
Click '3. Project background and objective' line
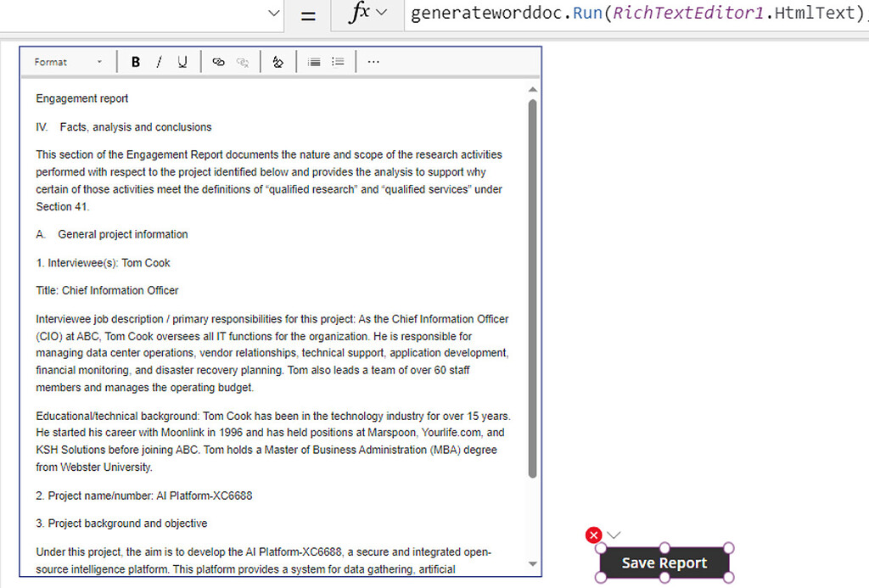point(122,524)
